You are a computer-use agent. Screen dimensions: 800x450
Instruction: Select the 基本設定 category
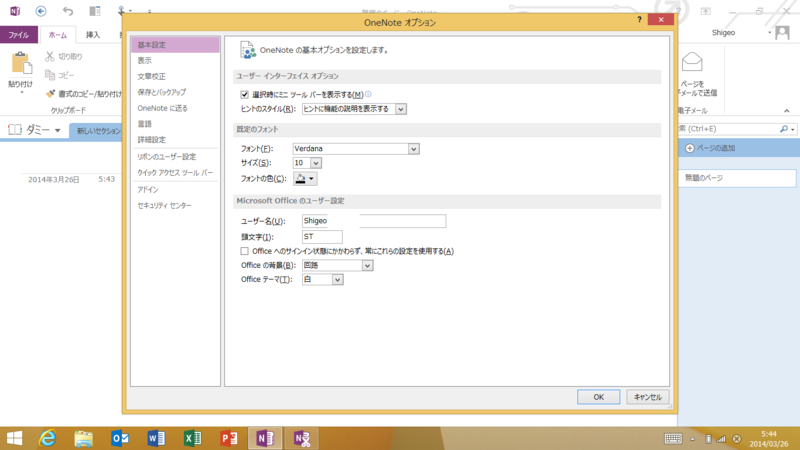tap(175, 45)
